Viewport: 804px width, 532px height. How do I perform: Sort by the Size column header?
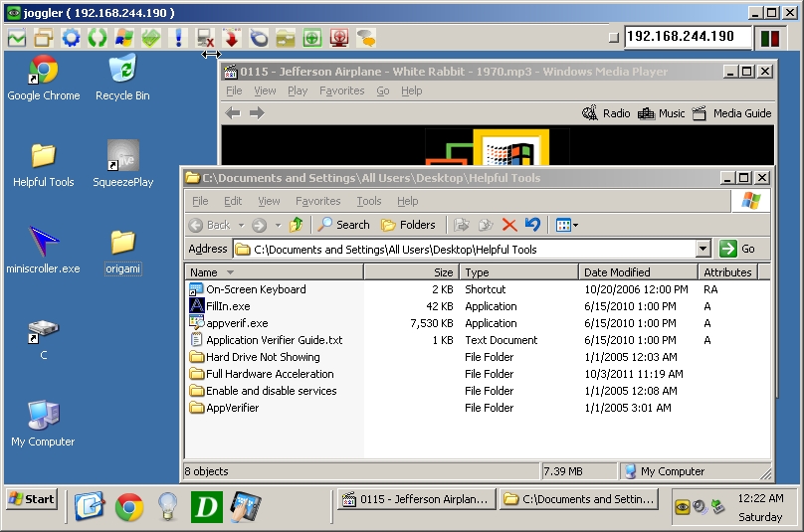coord(411,272)
